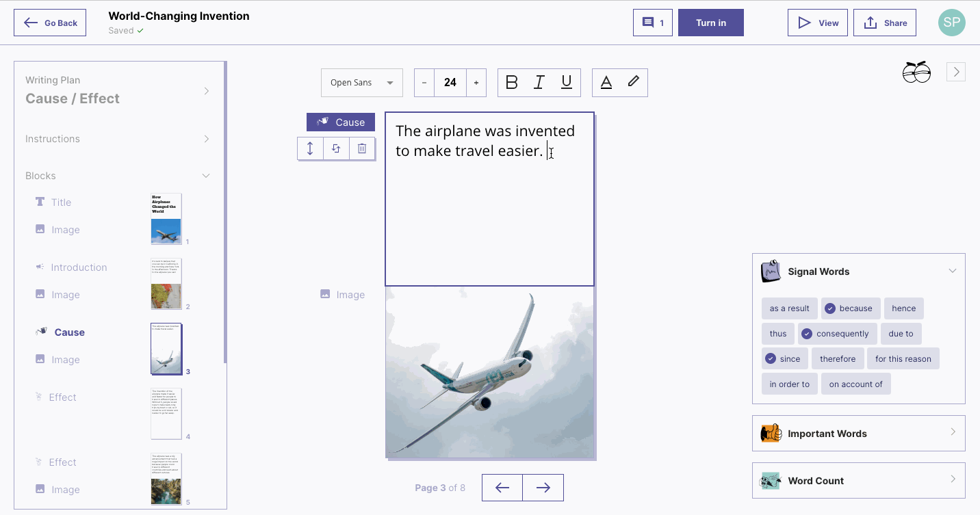Click the swap block icon

click(x=336, y=148)
